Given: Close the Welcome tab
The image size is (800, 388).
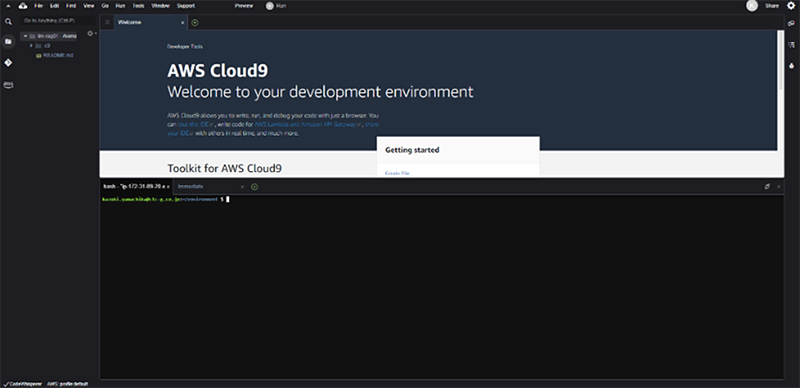Looking at the screenshot, I should click(183, 22).
